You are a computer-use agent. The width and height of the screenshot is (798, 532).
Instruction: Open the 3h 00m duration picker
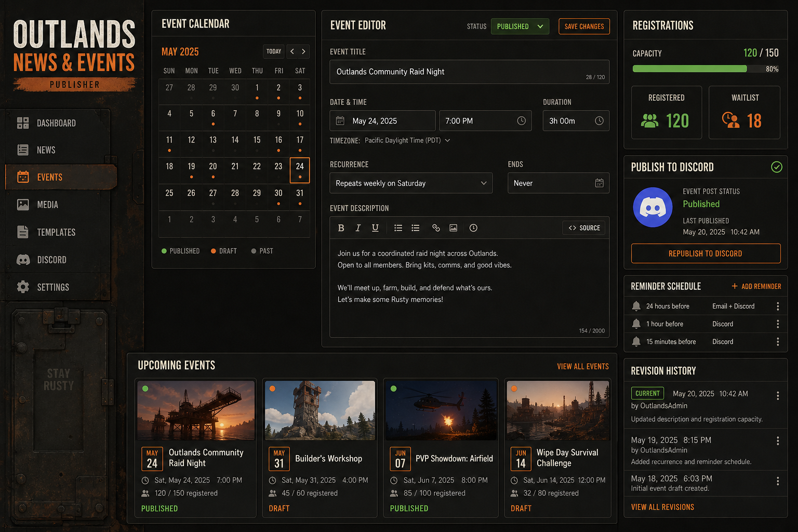click(576, 121)
